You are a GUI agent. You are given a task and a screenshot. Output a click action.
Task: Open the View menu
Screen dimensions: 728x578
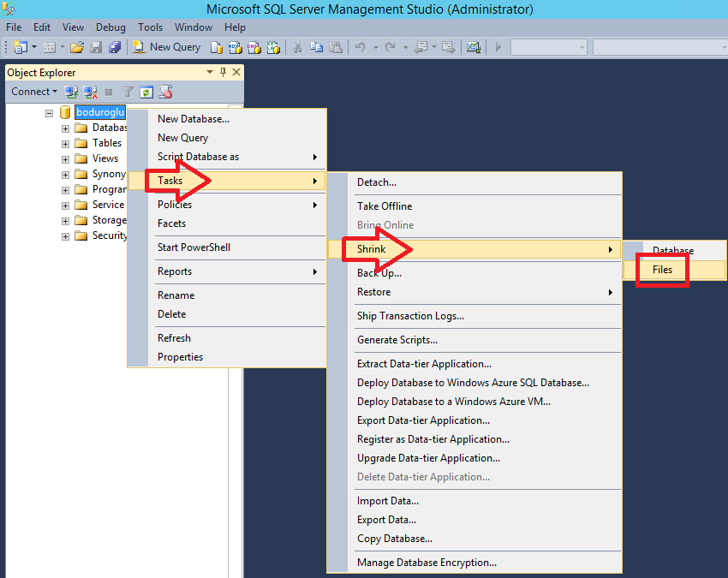(x=74, y=27)
